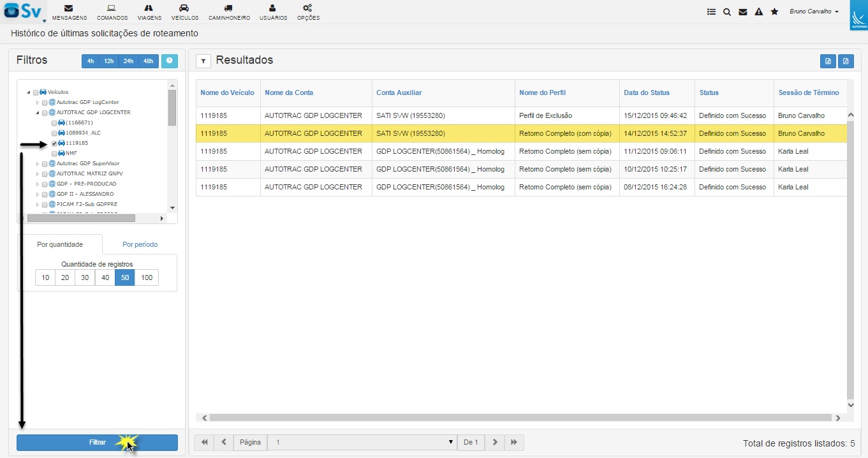Set record quantity to 100
The height and width of the screenshot is (458, 868).
[147, 277]
